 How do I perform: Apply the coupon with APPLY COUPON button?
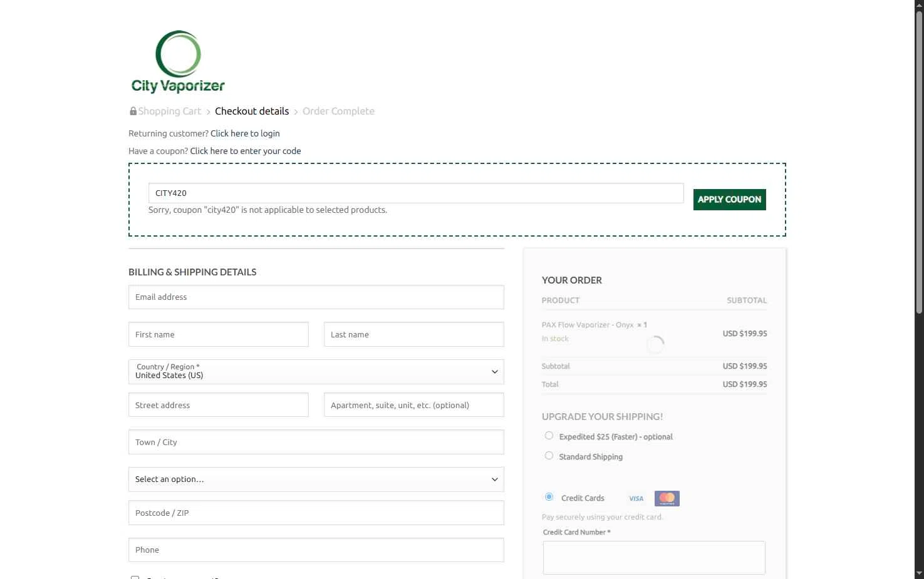pos(729,200)
